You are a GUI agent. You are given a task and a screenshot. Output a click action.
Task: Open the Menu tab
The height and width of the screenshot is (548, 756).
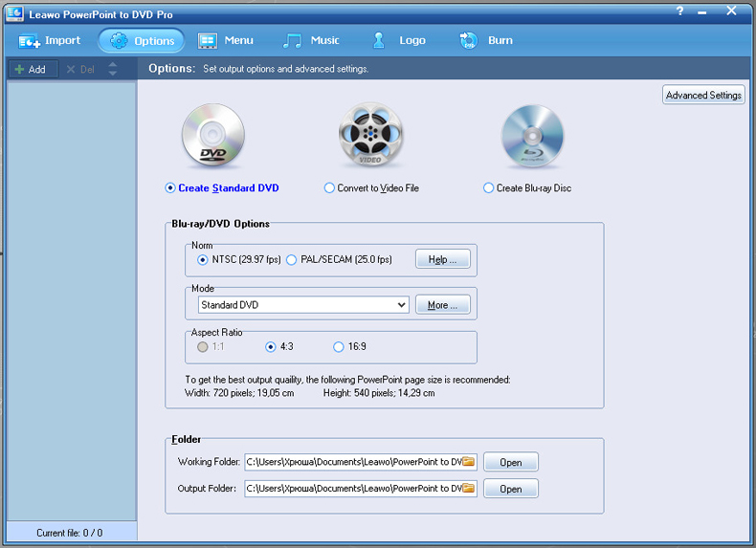pos(225,40)
